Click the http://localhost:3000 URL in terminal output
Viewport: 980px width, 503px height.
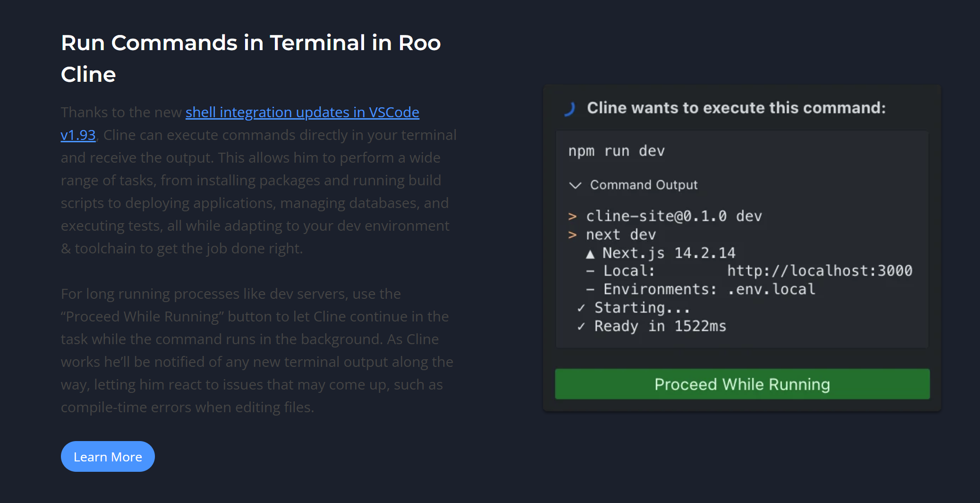819,271
